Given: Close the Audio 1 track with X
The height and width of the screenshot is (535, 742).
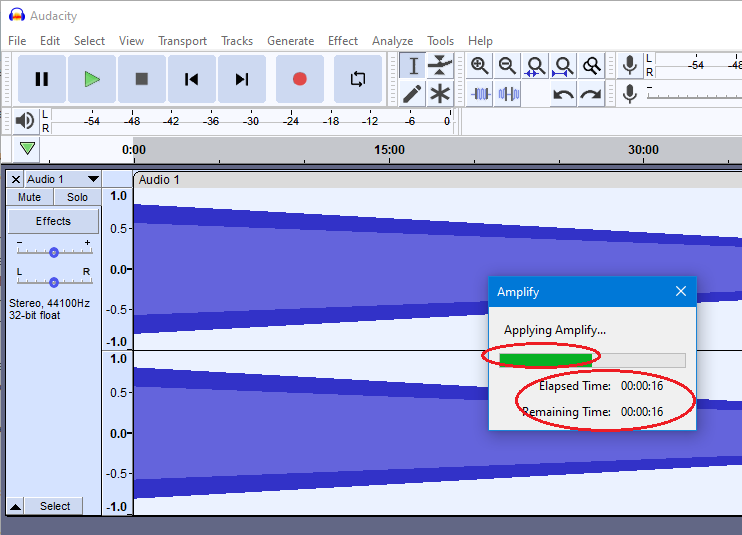Looking at the screenshot, I should (16, 179).
